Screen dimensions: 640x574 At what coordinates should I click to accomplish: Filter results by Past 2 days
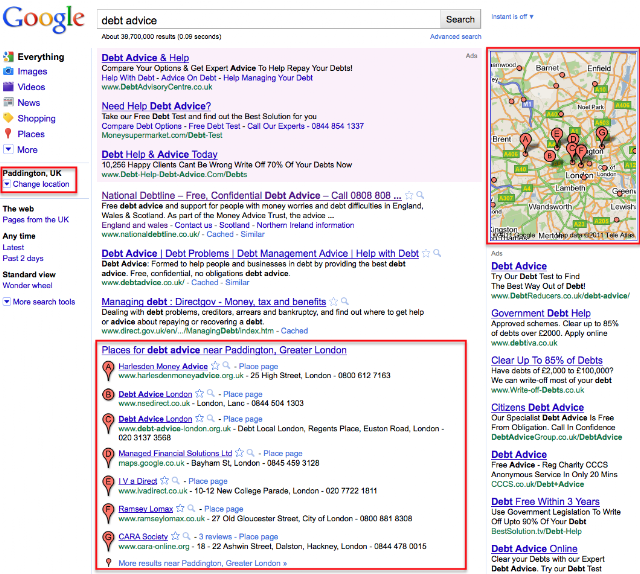[23, 258]
